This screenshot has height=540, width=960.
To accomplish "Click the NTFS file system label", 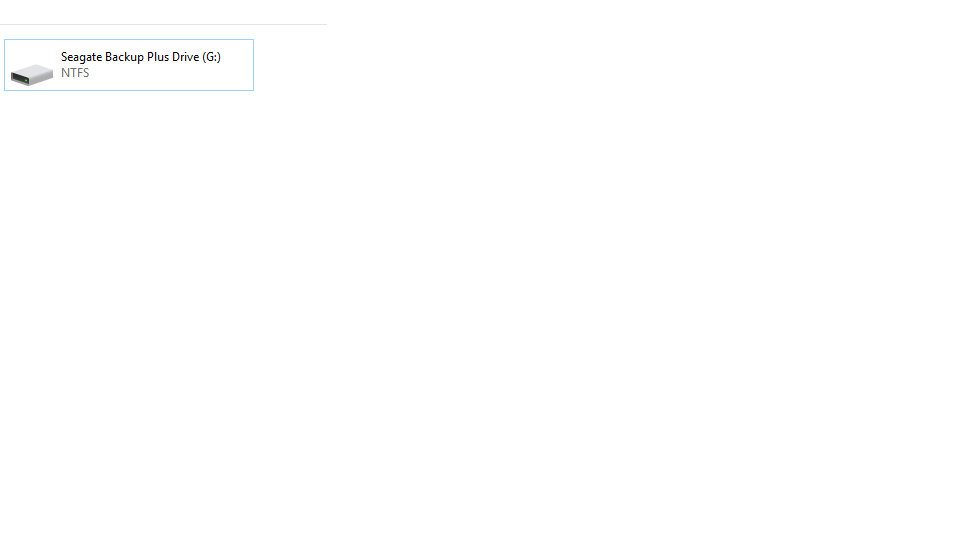I will click(75, 73).
